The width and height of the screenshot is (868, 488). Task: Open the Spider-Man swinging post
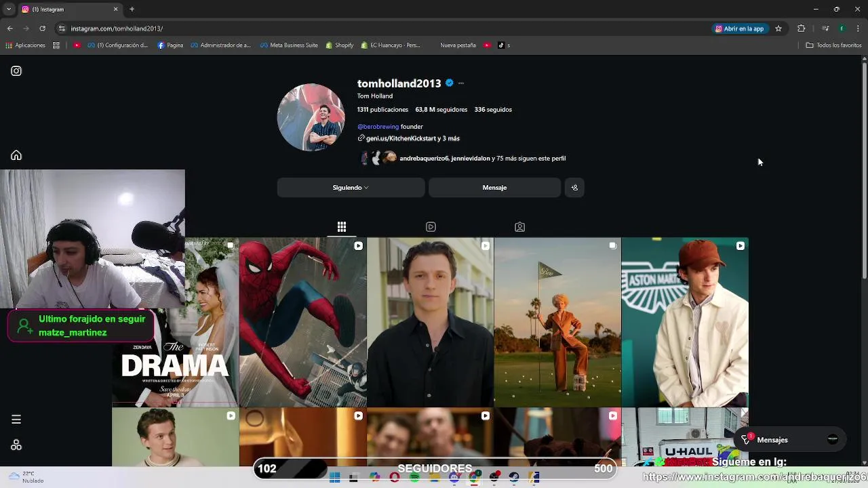(303, 323)
